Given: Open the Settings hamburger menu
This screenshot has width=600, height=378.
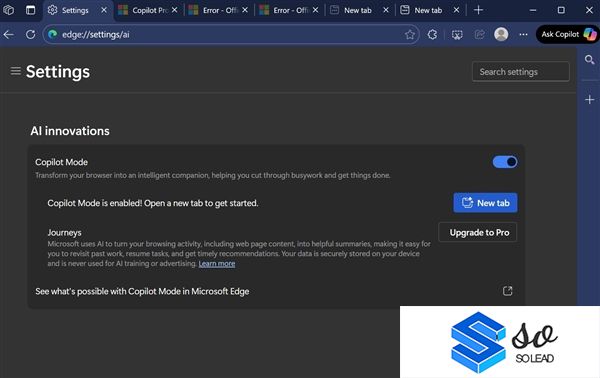Looking at the screenshot, I should (16, 71).
